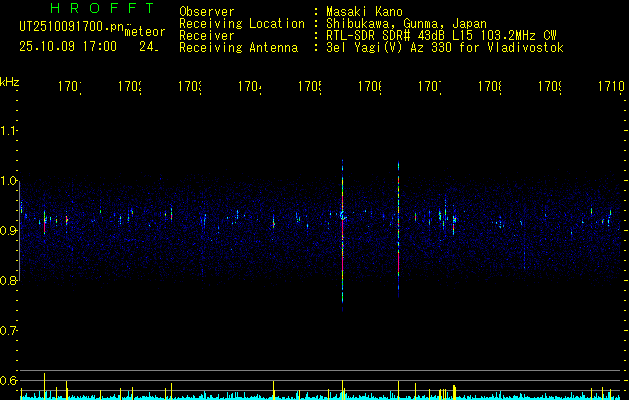The image size is (629, 400).
Task: Click the Receiving Location label
Action: click(242, 24)
